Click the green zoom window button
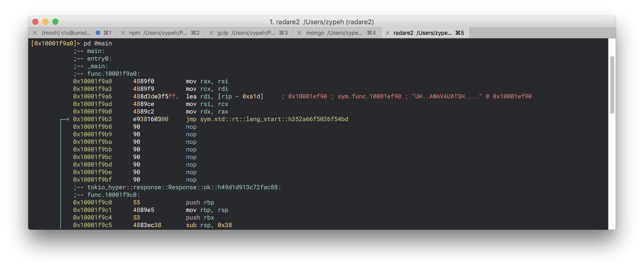This screenshot has width=644, height=270. [55, 22]
